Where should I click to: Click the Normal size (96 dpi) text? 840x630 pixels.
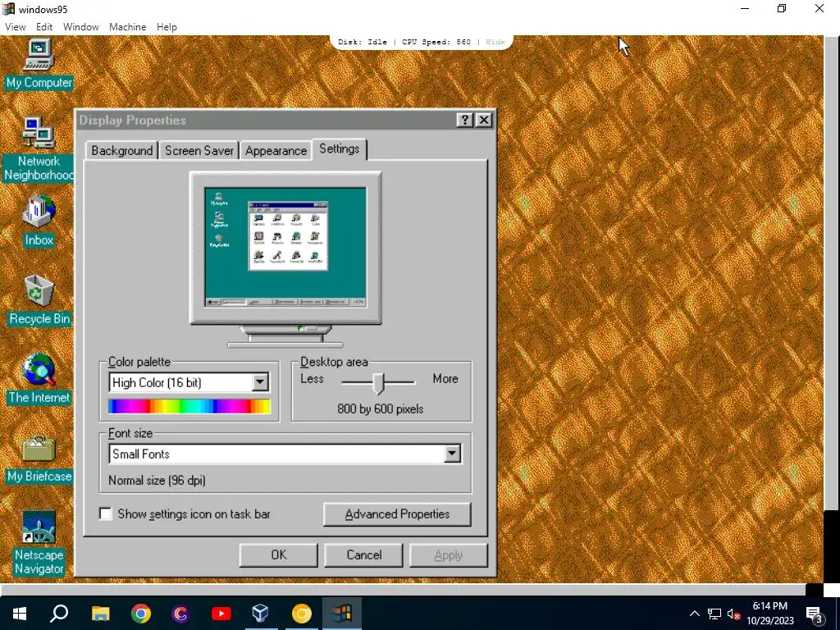pos(157,481)
